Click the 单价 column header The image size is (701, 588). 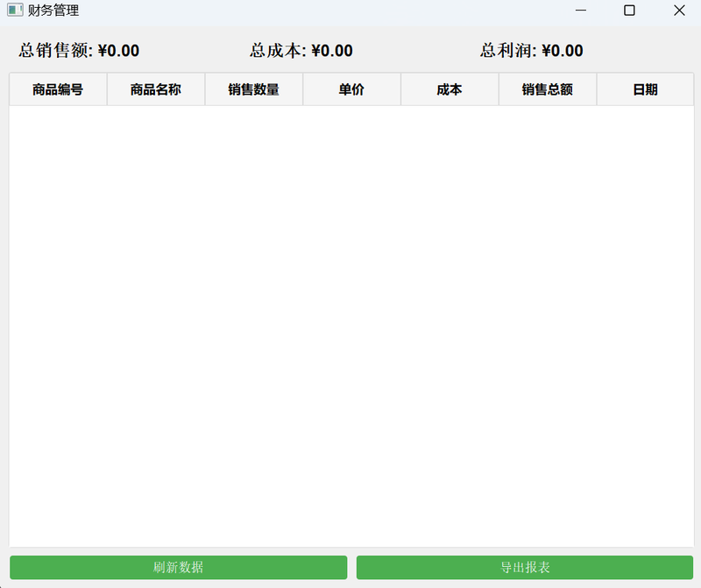(x=351, y=89)
